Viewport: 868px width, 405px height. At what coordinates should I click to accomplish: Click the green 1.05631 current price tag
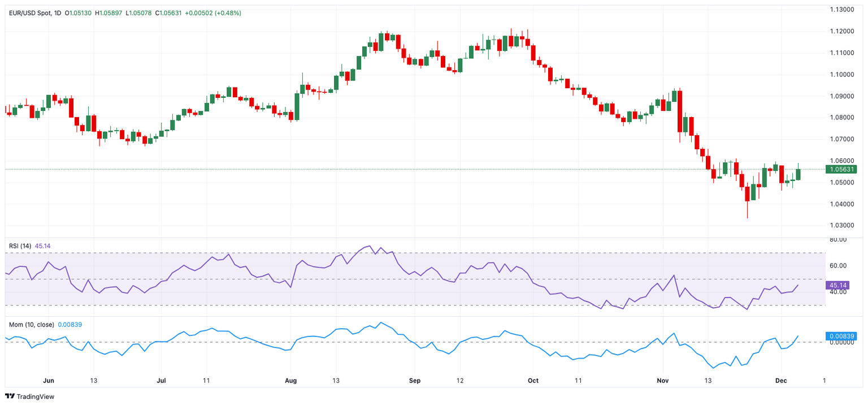(841, 169)
